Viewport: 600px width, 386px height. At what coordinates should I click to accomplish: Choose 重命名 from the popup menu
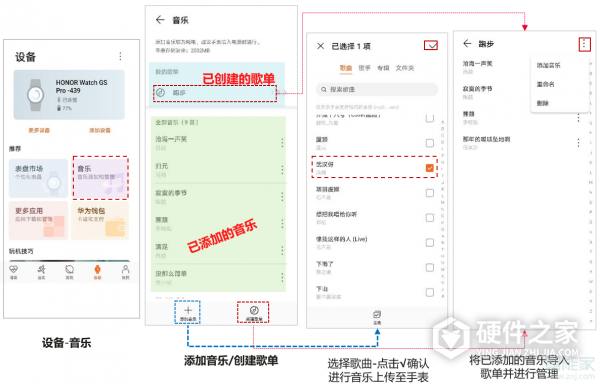(545, 84)
